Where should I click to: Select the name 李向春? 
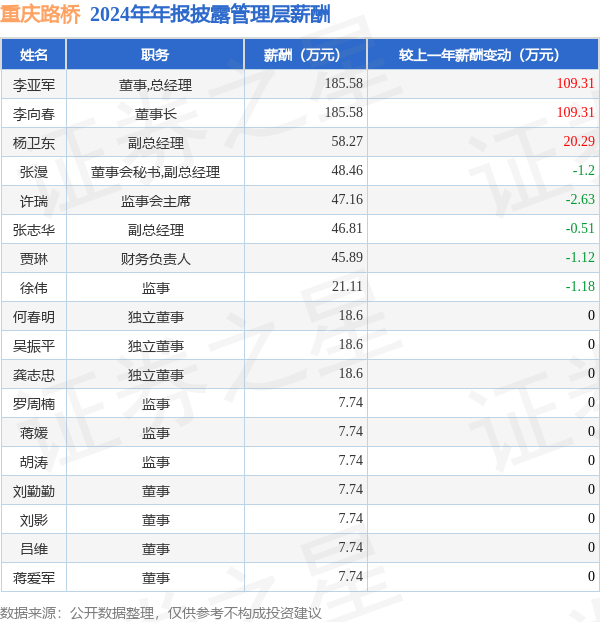click(34, 114)
